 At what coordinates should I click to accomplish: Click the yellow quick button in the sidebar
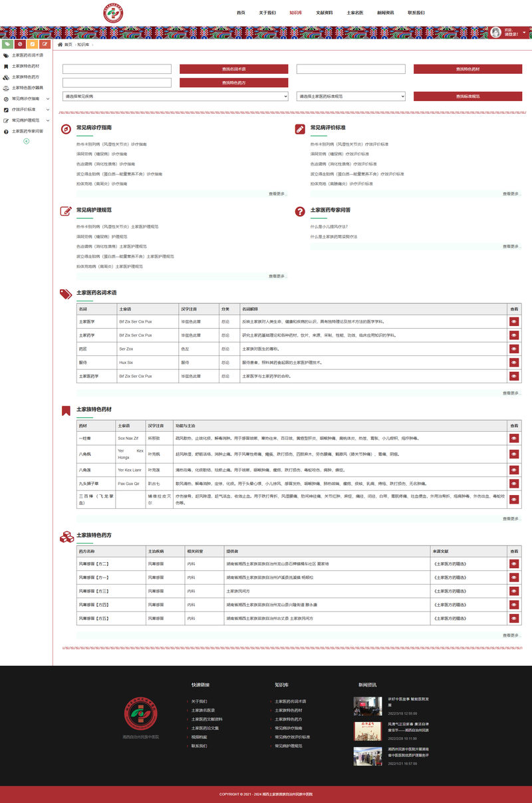[32, 44]
